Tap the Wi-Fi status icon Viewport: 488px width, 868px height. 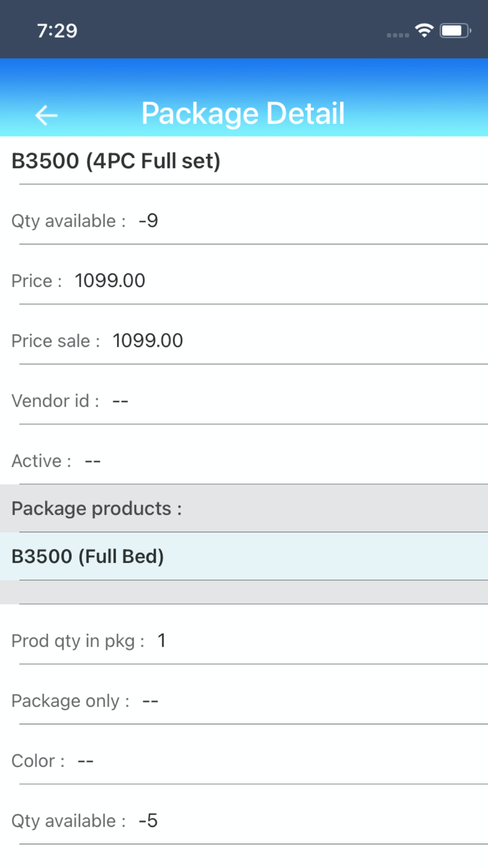pos(425,31)
